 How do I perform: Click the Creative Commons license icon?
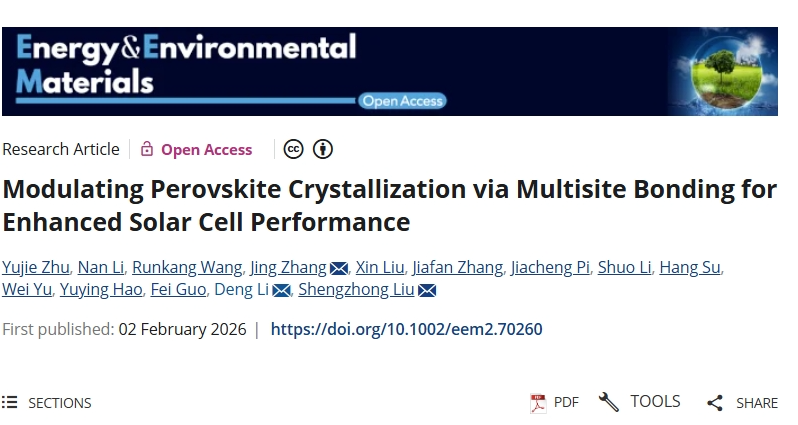point(294,149)
